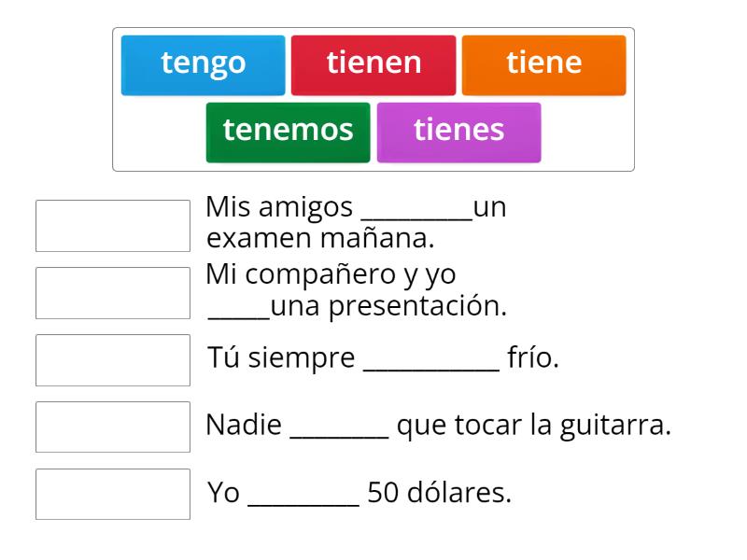Screen dimensions: 747x560
Task: Click the sentence about examen mañana
Action: (355, 224)
